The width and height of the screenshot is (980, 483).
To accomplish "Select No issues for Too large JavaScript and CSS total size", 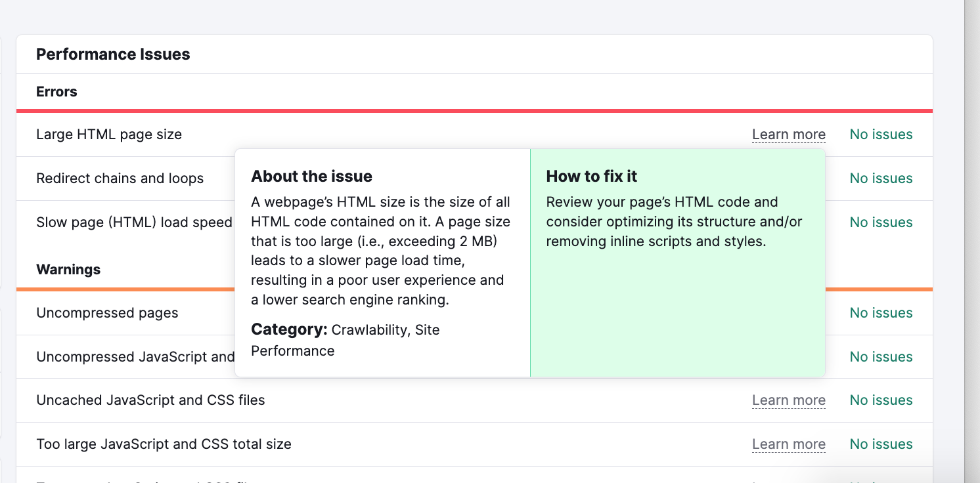I will point(881,444).
